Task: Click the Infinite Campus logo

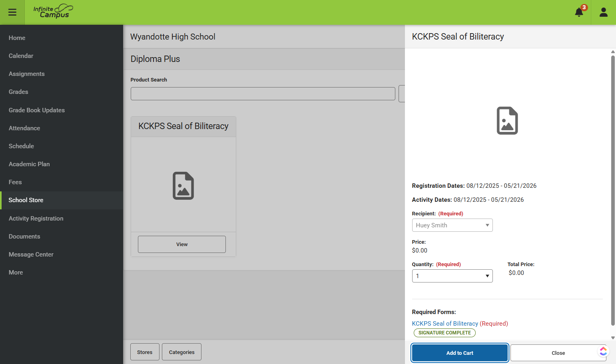Action: [53, 12]
